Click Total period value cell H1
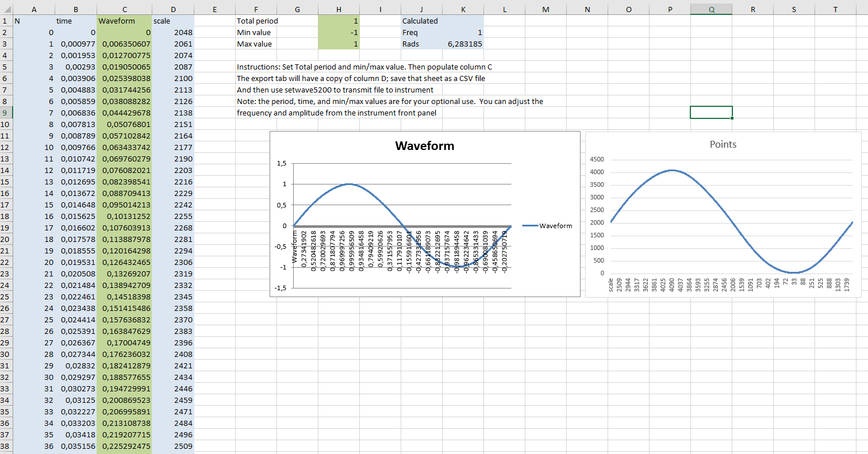 (x=339, y=21)
